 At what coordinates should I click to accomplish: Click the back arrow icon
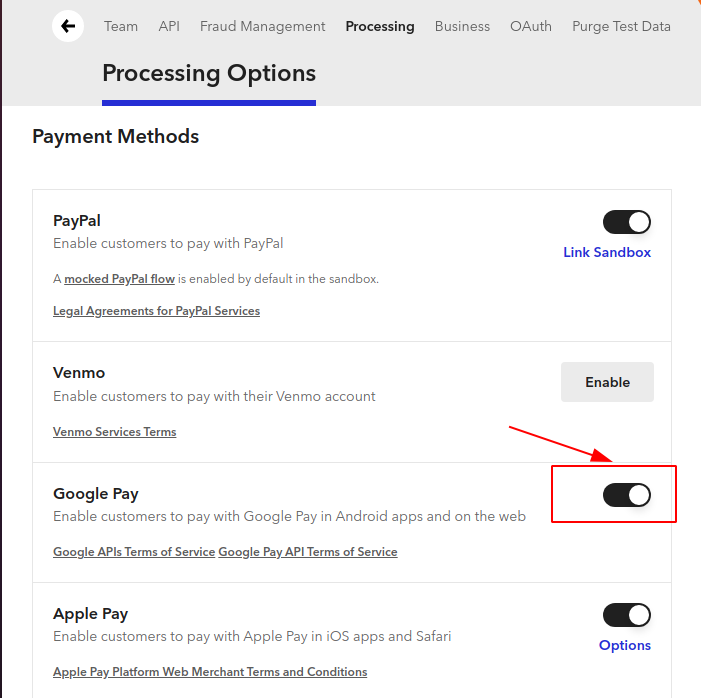(68, 26)
